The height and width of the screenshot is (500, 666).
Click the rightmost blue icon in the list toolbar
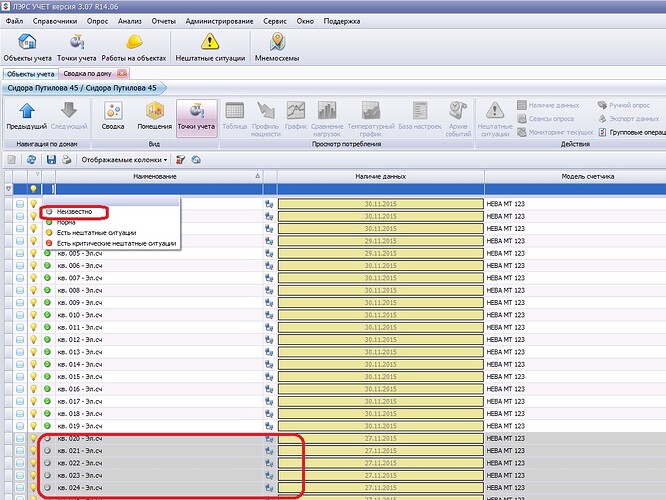[x=196, y=160]
